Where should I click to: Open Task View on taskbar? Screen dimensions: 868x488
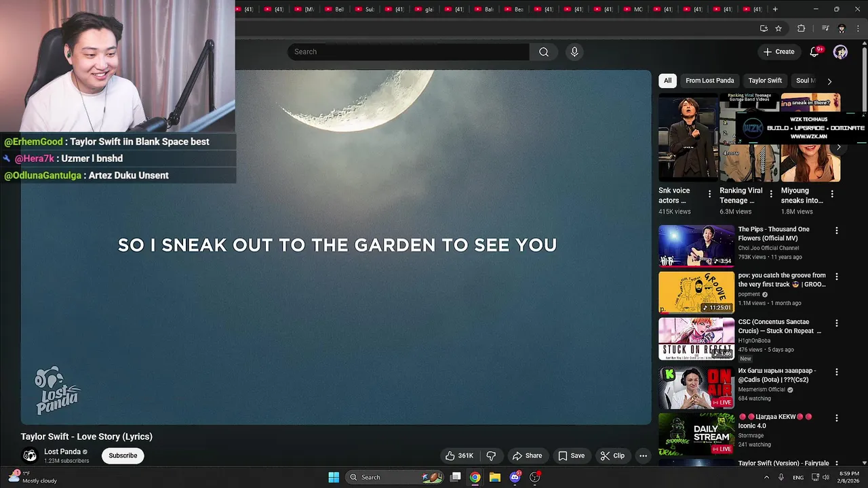click(x=456, y=477)
